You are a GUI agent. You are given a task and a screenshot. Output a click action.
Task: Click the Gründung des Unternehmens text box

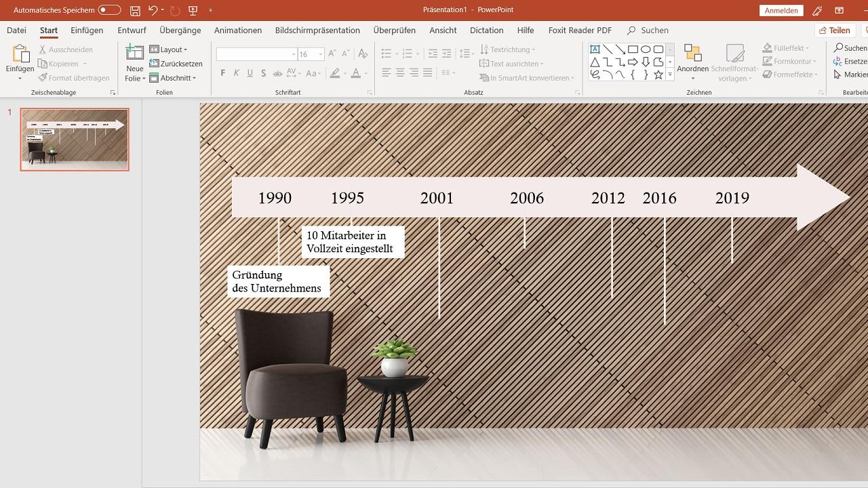[x=279, y=281]
